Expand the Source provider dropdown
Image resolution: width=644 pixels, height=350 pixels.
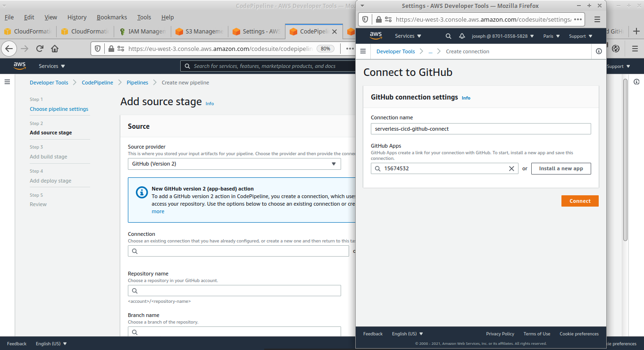click(x=234, y=164)
